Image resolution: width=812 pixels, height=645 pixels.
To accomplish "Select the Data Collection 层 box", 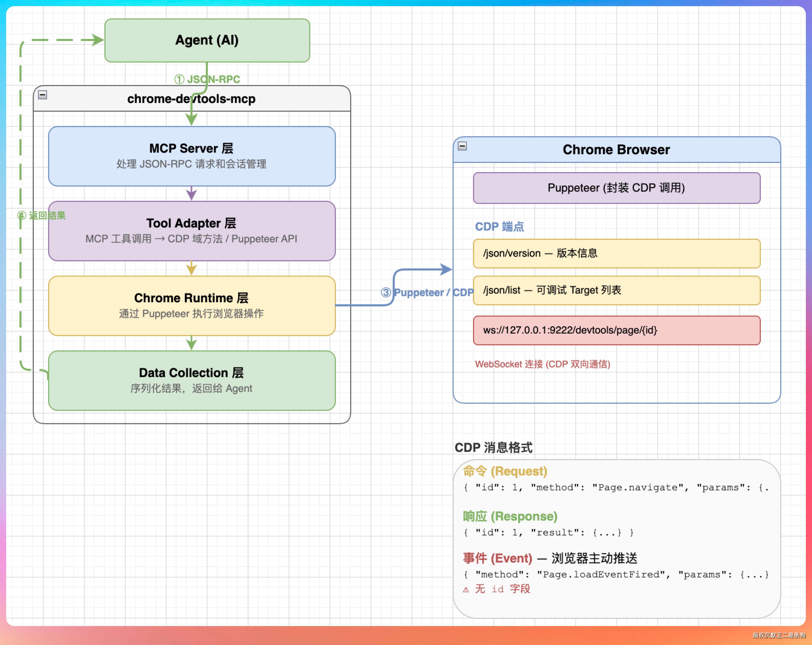I will (x=192, y=380).
